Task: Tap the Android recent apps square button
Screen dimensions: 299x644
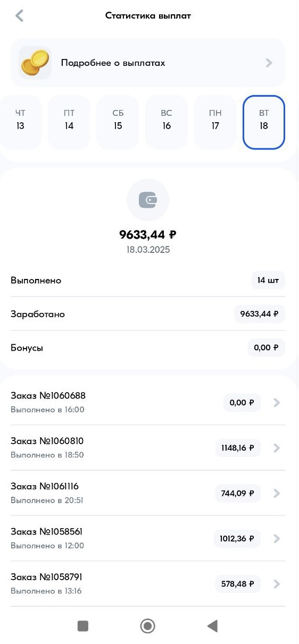Action: (82, 626)
